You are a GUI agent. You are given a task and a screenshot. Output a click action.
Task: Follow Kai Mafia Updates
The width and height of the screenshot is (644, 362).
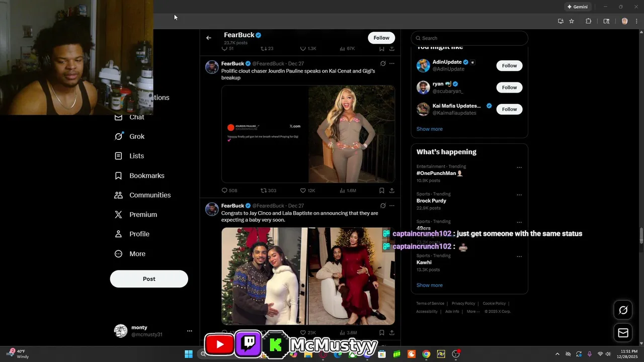(509, 109)
